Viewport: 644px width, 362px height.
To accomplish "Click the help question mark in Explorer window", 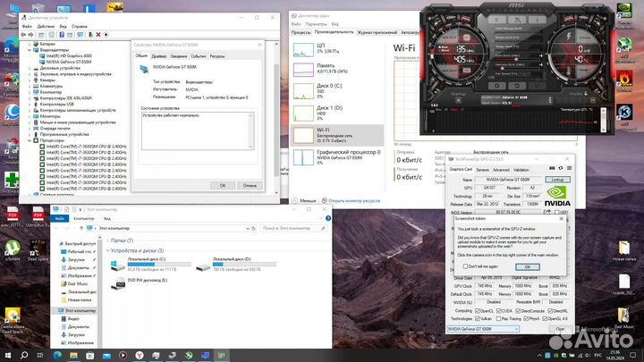I will click(x=328, y=218).
